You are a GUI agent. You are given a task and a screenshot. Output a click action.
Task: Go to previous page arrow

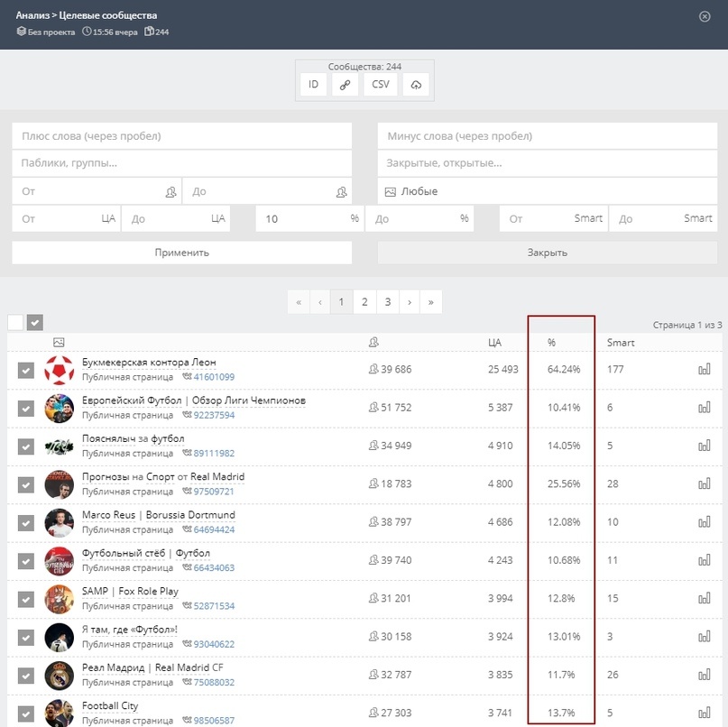(320, 302)
